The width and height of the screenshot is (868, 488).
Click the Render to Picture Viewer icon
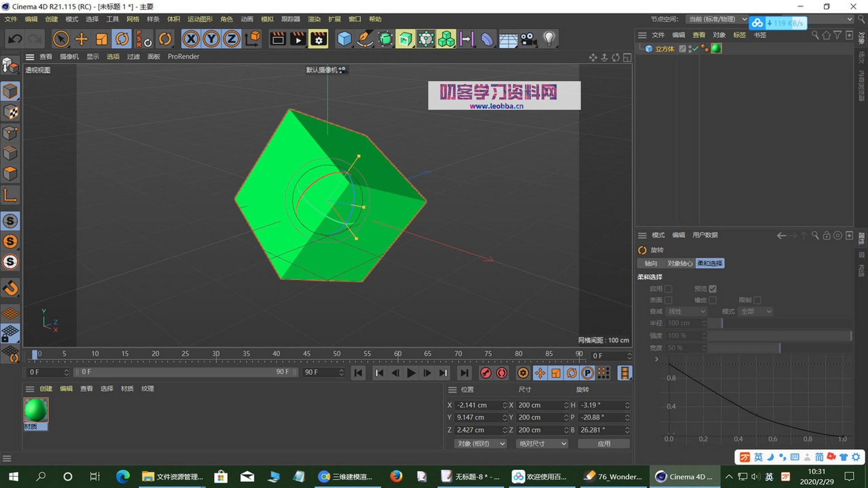point(298,39)
